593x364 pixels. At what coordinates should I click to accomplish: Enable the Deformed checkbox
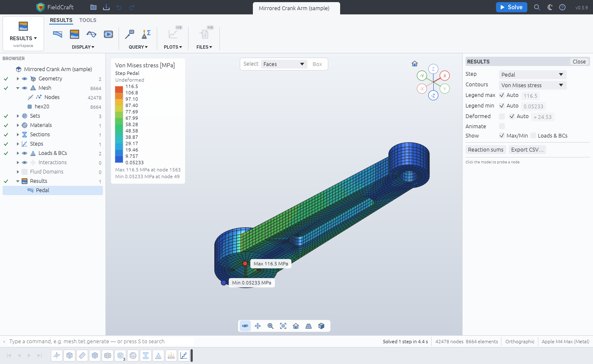point(502,116)
